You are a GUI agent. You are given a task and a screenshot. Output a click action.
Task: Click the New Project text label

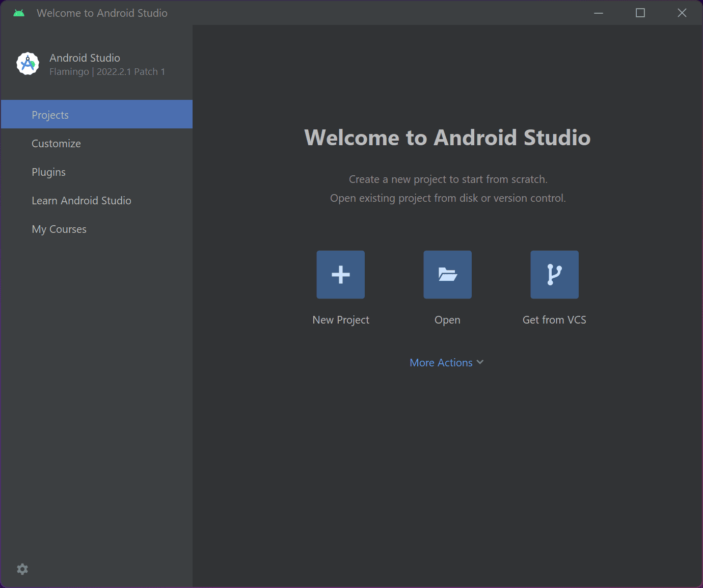(x=341, y=320)
